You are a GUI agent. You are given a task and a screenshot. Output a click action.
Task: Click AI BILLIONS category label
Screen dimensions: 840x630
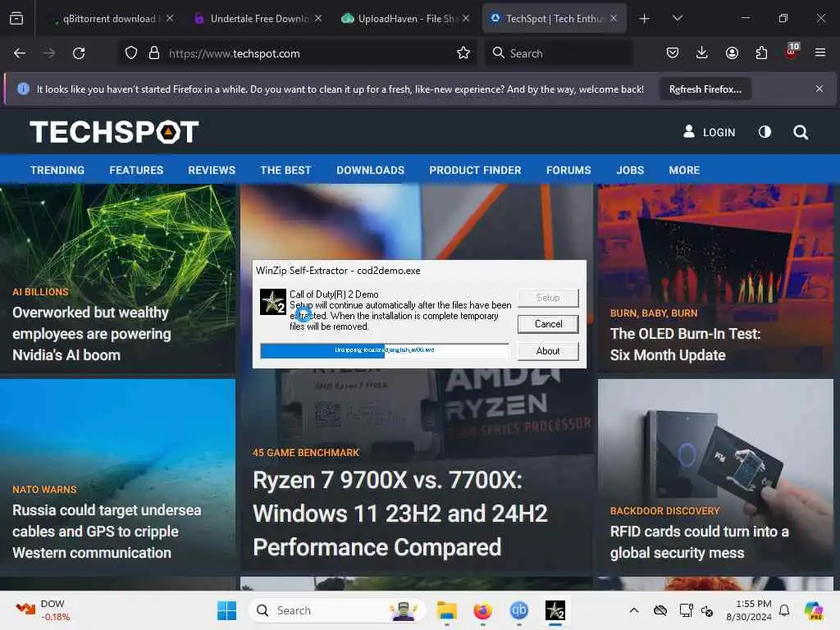tap(40, 292)
